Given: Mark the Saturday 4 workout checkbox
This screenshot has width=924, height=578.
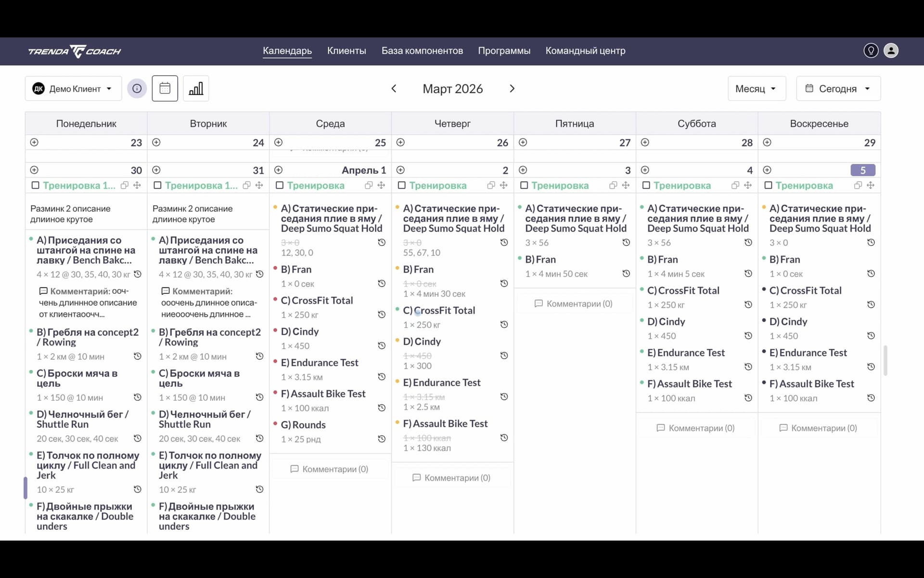Looking at the screenshot, I should pyautogui.click(x=646, y=185).
